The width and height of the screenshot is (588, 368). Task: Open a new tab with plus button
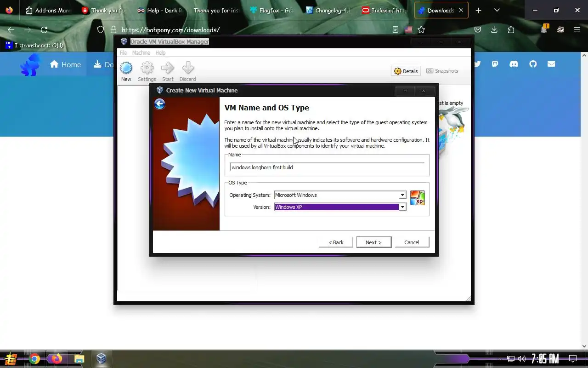point(478,10)
